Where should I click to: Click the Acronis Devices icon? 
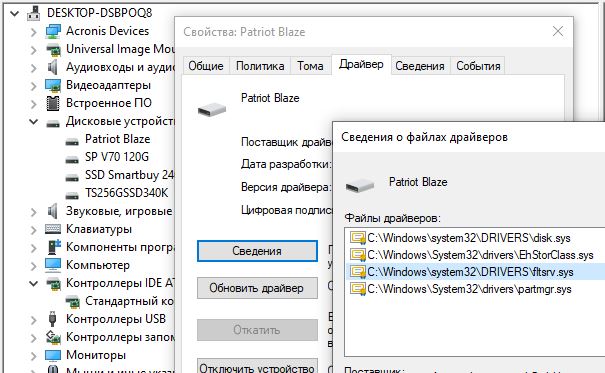[x=53, y=31]
